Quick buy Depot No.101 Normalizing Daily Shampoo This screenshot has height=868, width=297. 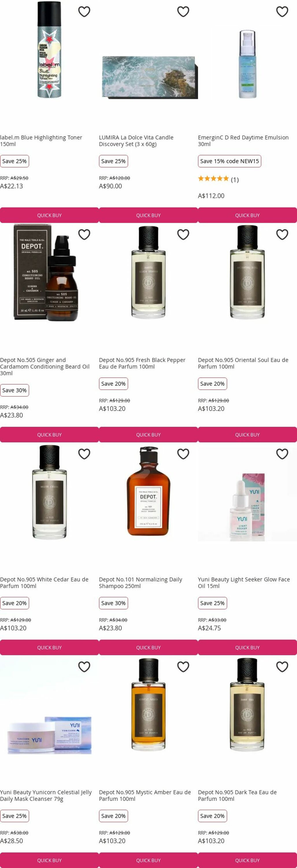(149, 647)
